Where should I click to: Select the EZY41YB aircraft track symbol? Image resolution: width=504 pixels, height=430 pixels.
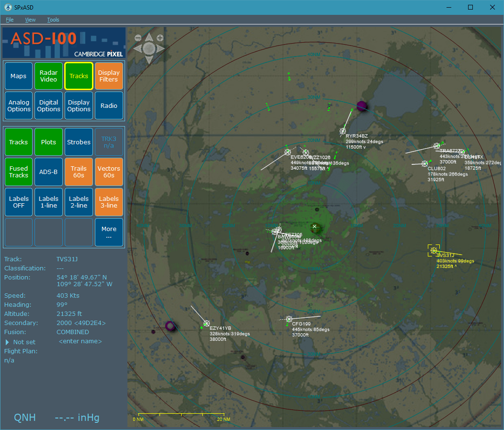tap(206, 323)
